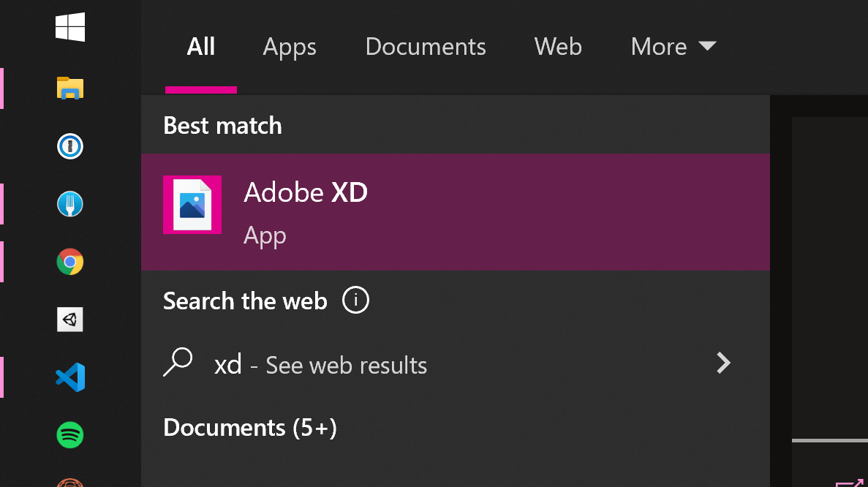Launch File Explorer from the taskbar
This screenshot has width=868, height=487.
69,88
